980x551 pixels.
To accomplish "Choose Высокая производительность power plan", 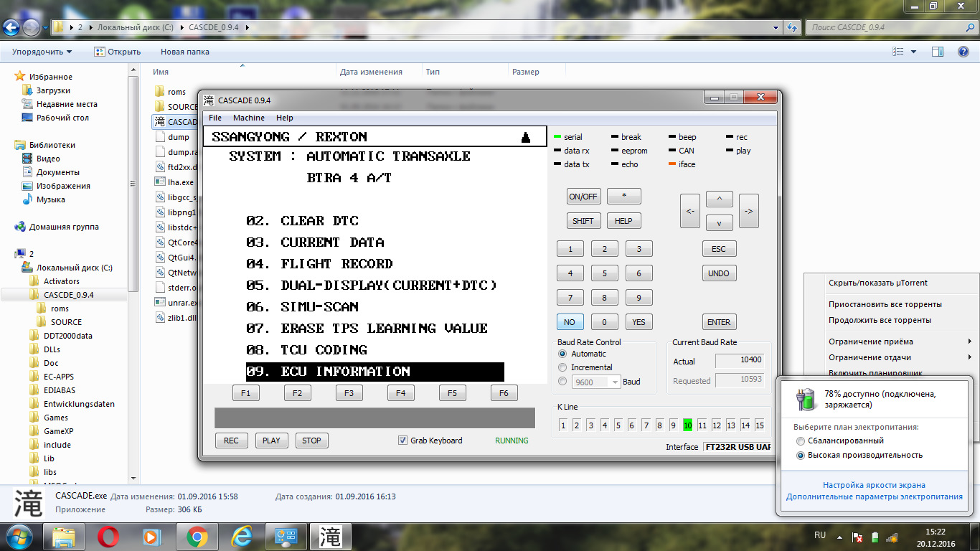I will click(801, 455).
